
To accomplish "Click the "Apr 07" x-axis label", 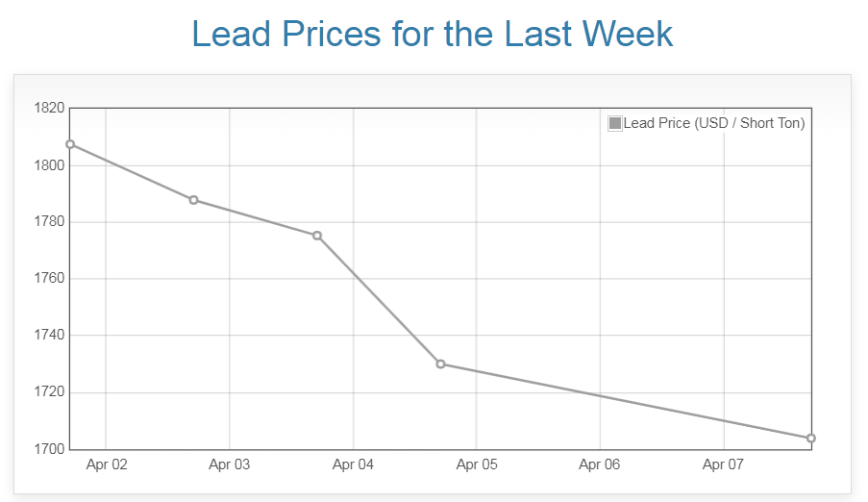I will (x=723, y=465).
